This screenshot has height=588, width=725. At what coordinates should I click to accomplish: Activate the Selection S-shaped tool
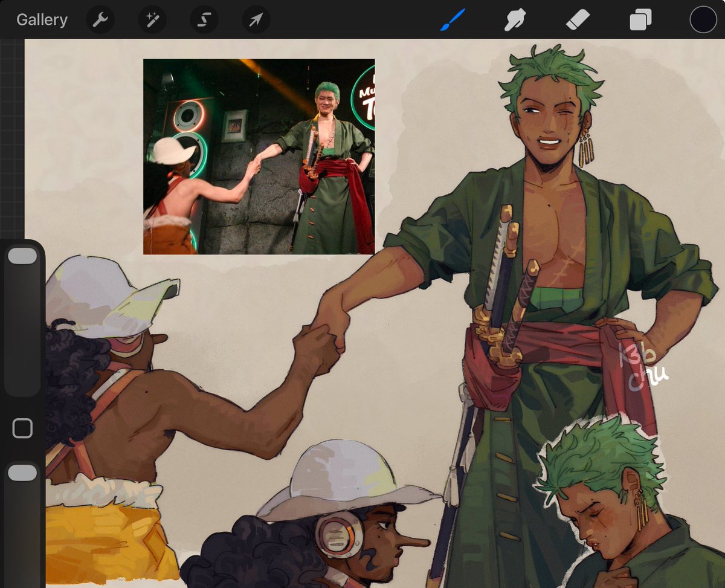pyautogui.click(x=204, y=20)
